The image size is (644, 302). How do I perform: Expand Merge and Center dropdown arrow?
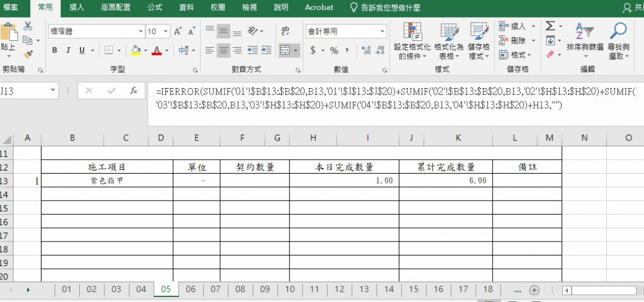click(296, 50)
